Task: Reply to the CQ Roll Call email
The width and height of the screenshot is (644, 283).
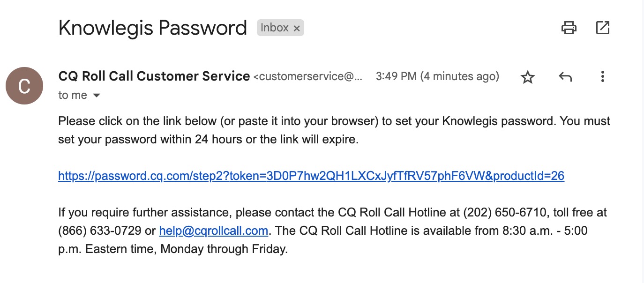Action: coord(565,77)
